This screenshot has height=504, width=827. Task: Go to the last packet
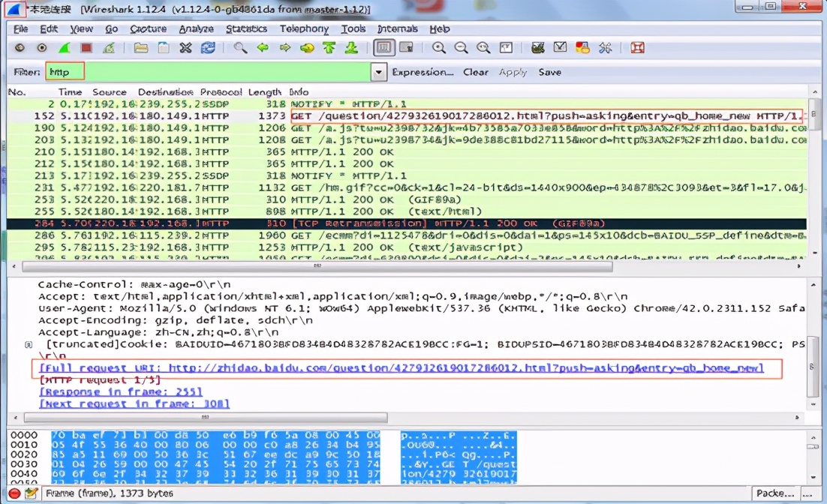tap(351, 48)
